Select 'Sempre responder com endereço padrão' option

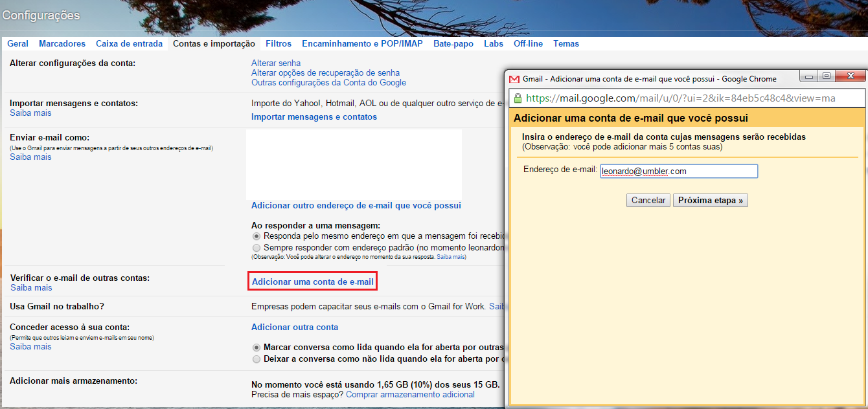point(256,247)
